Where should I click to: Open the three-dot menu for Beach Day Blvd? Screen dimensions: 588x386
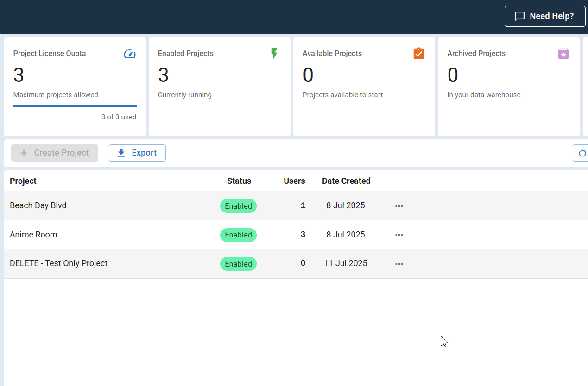399,206
